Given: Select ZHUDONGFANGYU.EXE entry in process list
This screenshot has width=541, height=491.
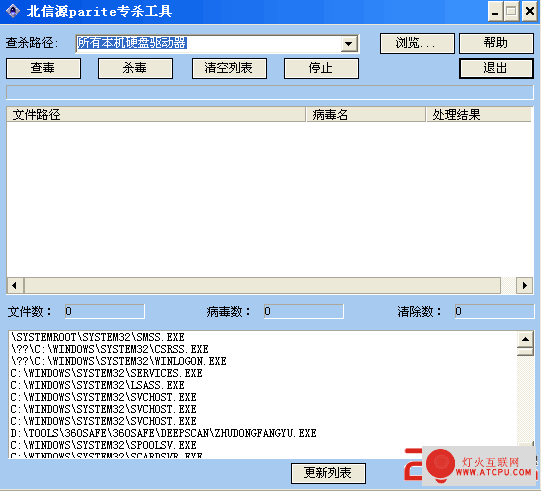Looking at the screenshot, I should point(164,433).
